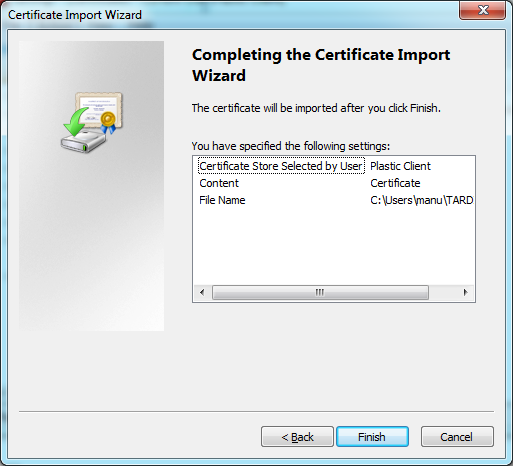Click the Certificate content value
Screen dimensions: 513x466
point(395,183)
